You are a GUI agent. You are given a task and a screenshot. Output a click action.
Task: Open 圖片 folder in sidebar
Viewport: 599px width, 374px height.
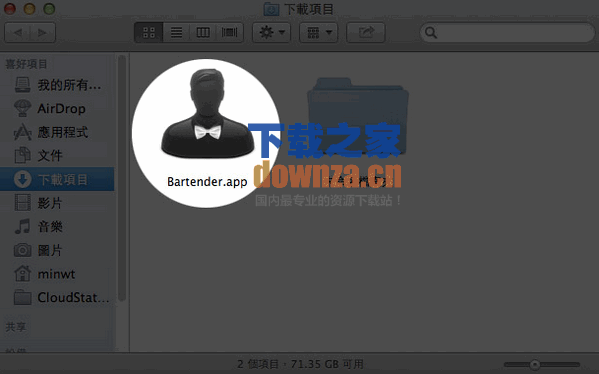pos(57,250)
